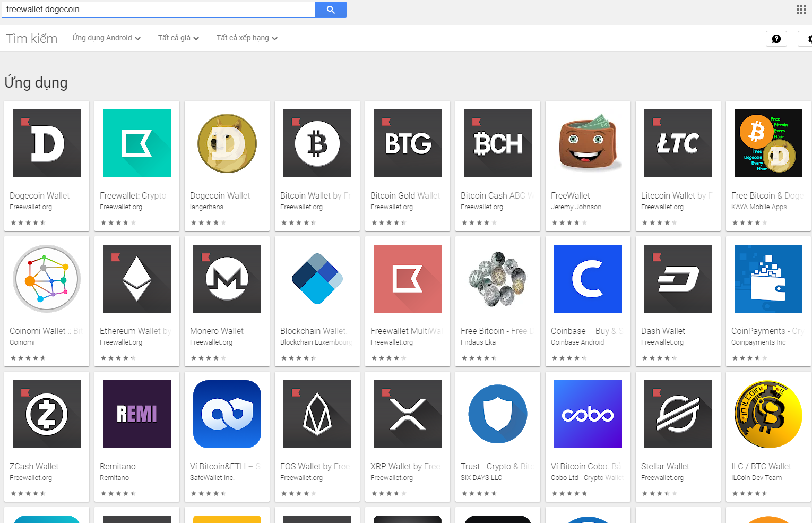This screenshot has width=812, height=523.
Task: Expand the Tất cả giá price filter
Action: tap(178, 38)
